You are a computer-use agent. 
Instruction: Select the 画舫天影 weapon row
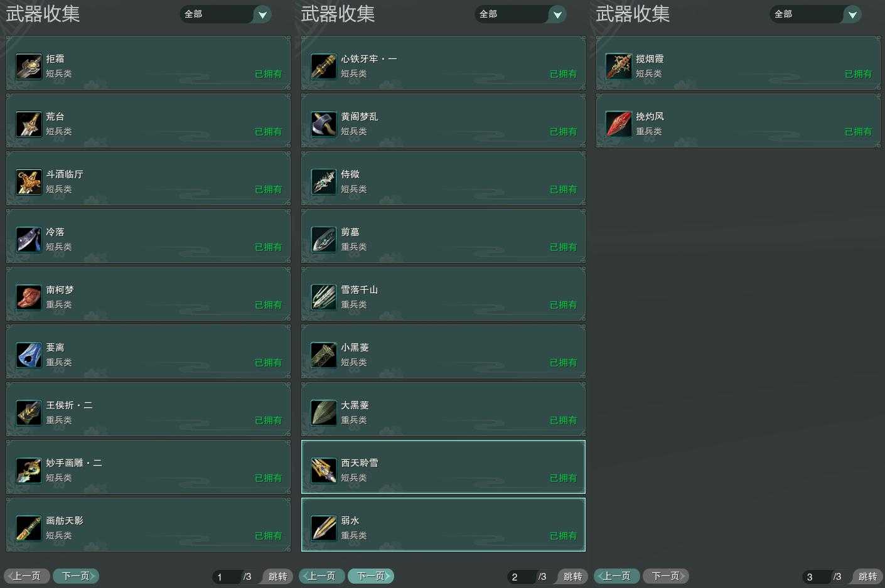point(148,525)
